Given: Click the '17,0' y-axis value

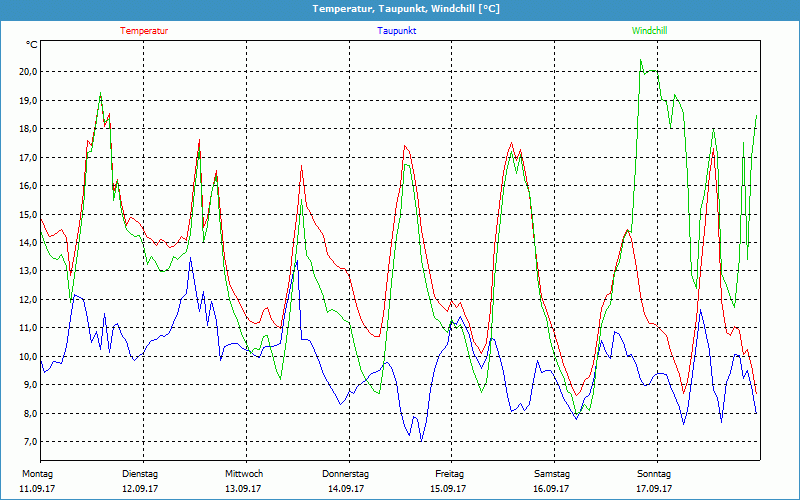Looking at the screenshot, I should click(28, 157).
